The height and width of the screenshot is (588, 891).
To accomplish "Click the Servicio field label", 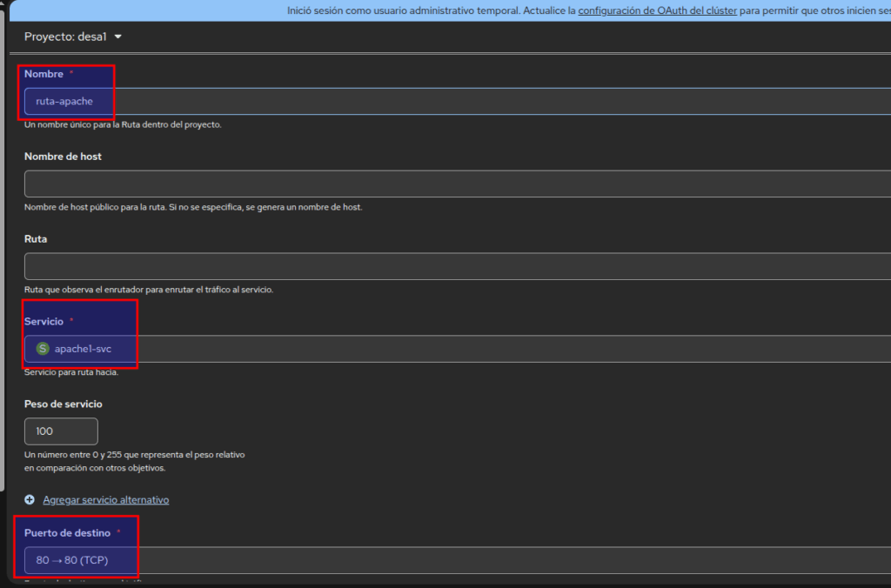I will pos(44,321).
